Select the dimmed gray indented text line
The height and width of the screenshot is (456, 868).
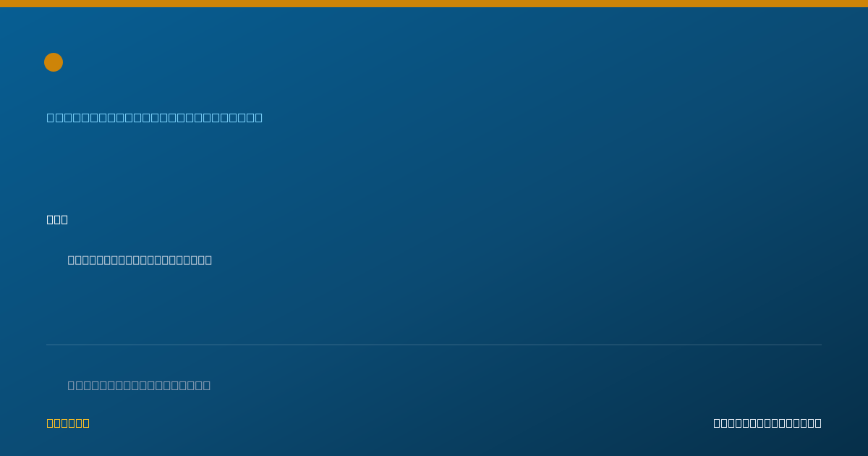coord(139,385)
